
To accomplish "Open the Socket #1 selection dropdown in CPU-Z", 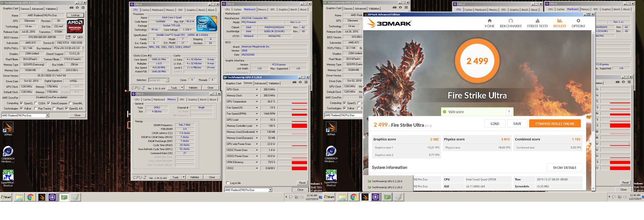I will [x=167, y=80].
